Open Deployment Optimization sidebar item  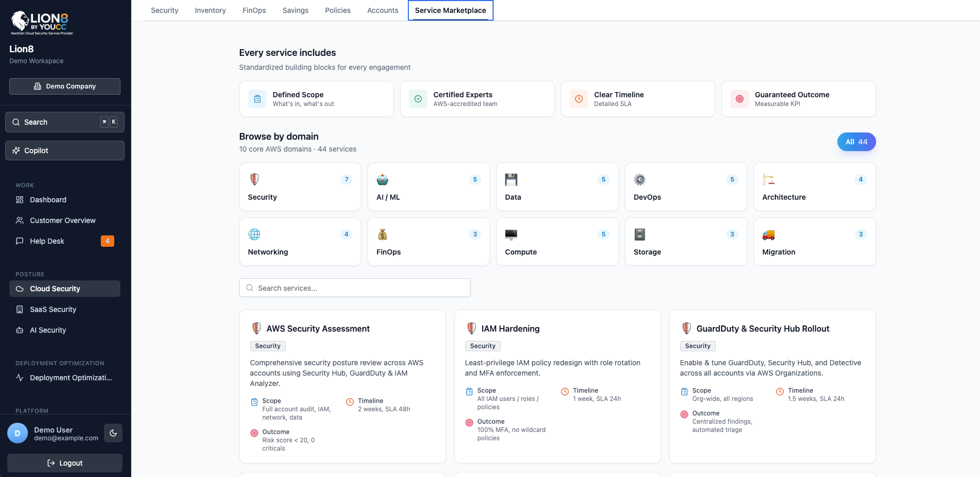point(65,378)
